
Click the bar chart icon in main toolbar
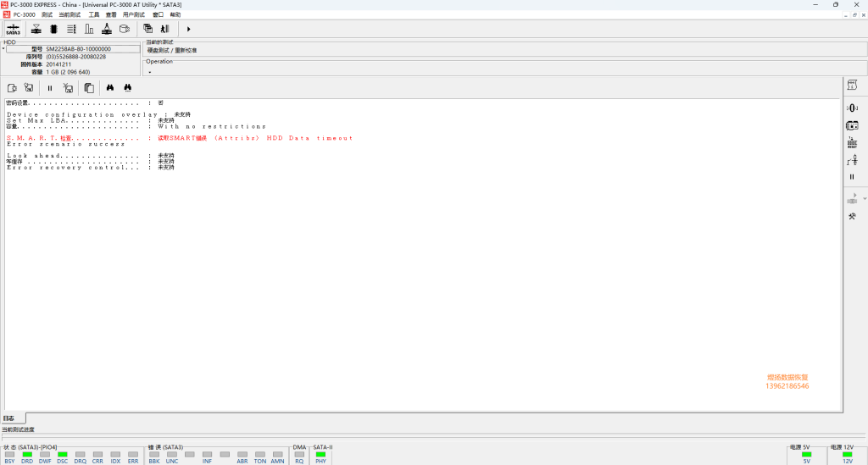(89, 29)
